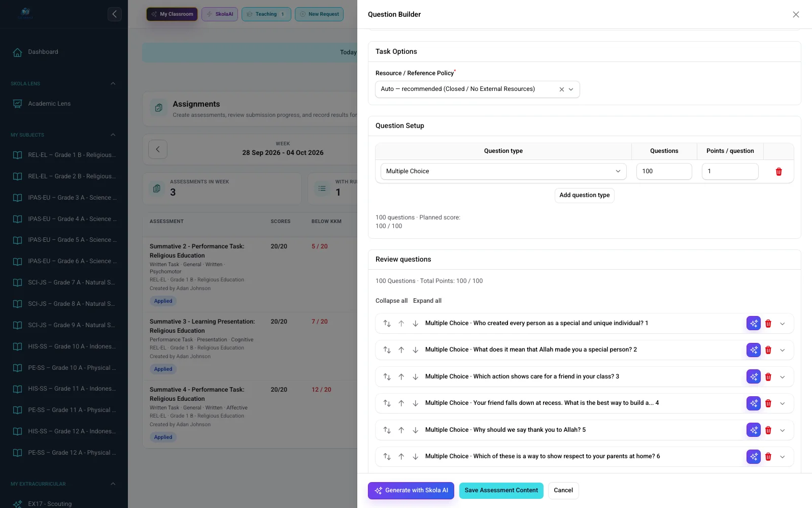
Task: Collapse the MY EXTRACURRICULAR sidebar section
Action: [x=113, y=484]
